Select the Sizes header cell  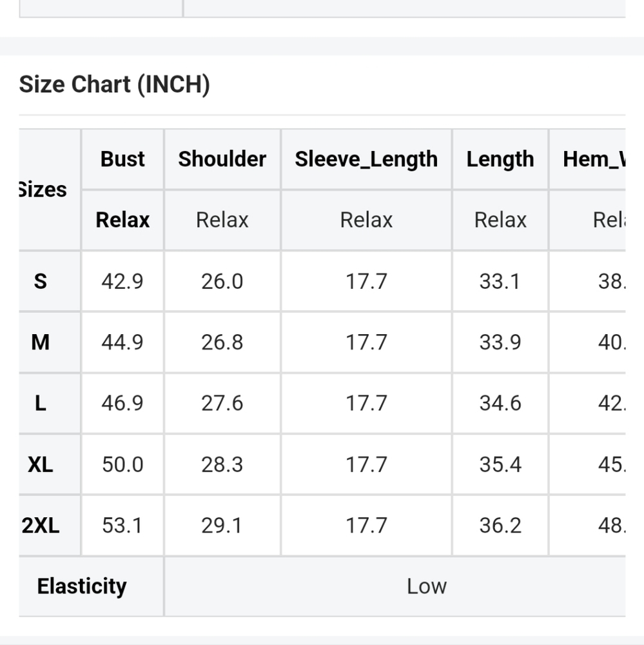coord(44,190)
